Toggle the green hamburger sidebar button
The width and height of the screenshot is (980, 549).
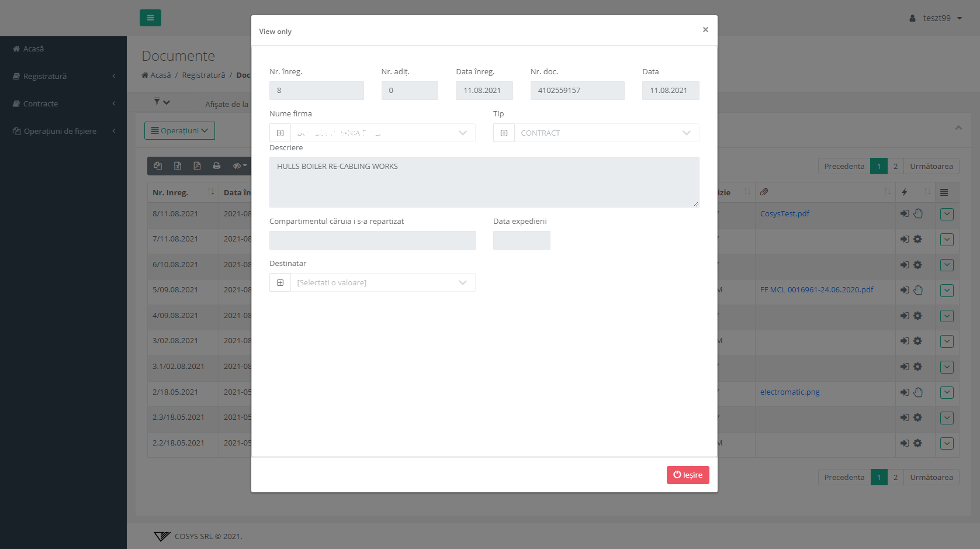pos(150,18)
